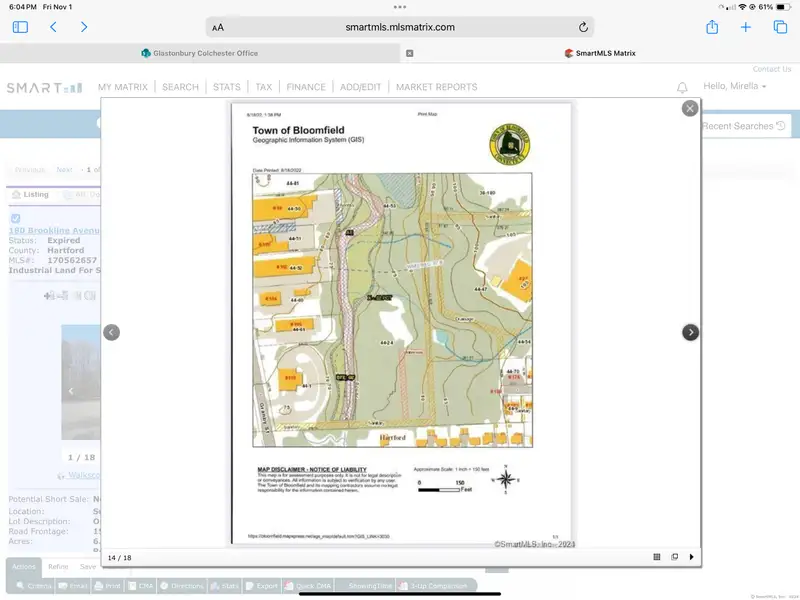Close the photo lightbox viewer
800x600 pixels.
point(690,108)
